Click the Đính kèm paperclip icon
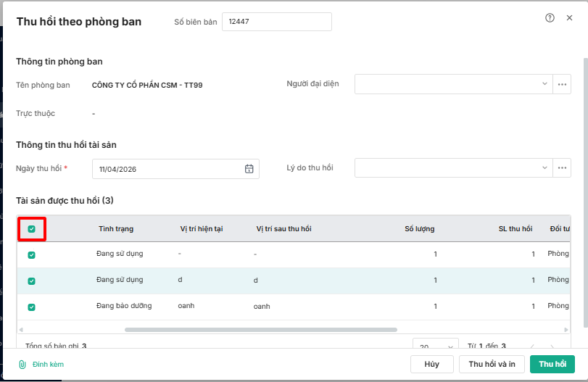Screen dimensions: 588x382 pyautogui.click(x=22, y=365)
